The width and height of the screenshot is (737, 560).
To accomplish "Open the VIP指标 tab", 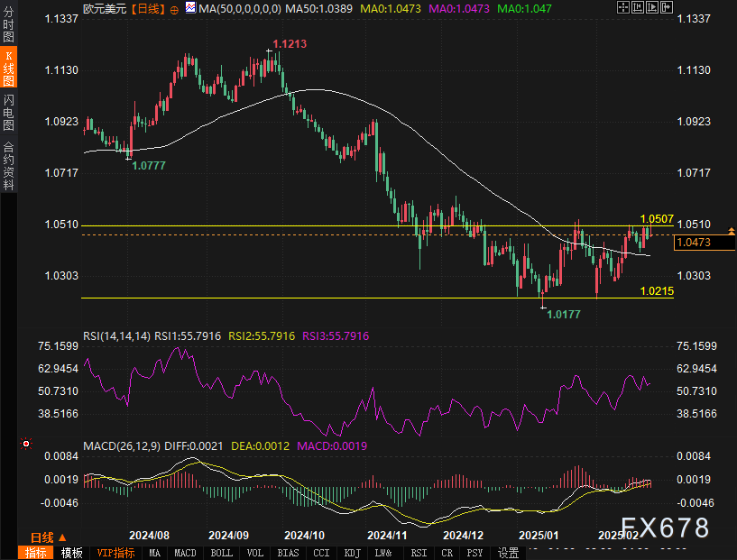I will pyautogui.click(x=115, y=553).
